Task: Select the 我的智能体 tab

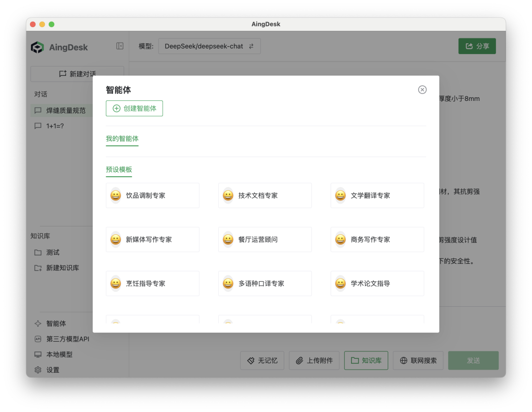Action: pyautogui.click(x=122, y=139)
